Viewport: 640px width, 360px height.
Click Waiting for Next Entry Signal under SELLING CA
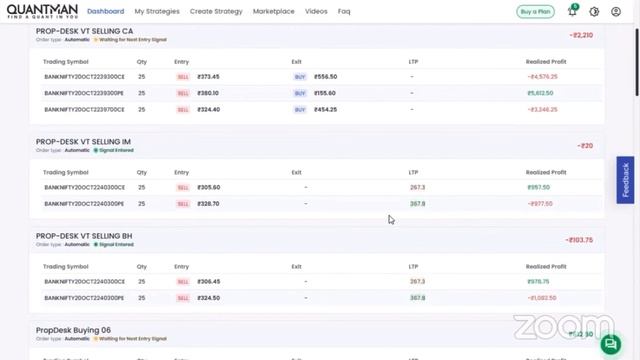pyautogui.click(x=130, y=40)
